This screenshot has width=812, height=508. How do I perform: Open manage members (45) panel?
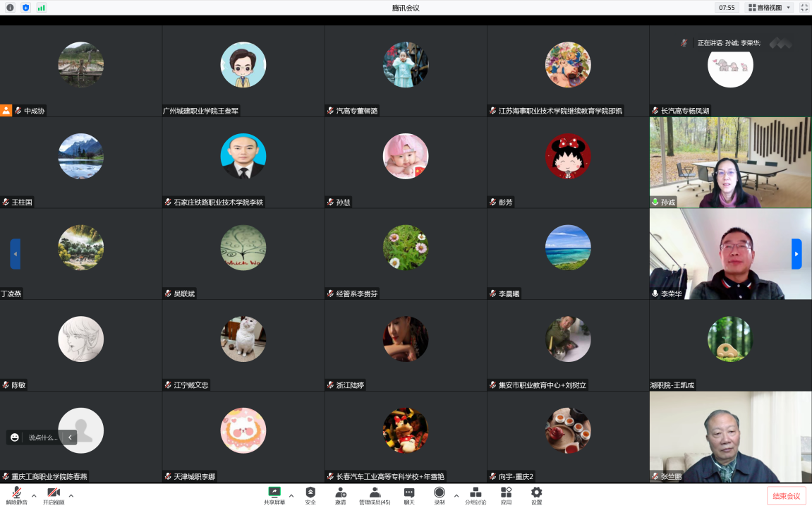coord(375,495)
